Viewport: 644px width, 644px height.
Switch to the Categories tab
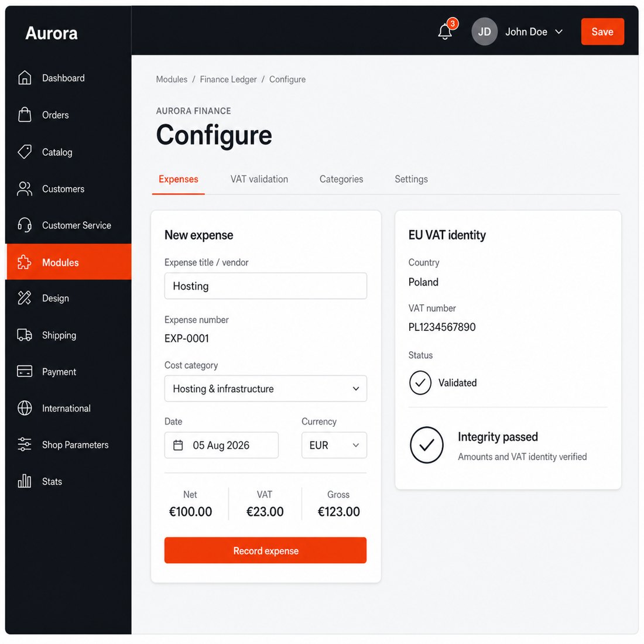[341, 179]
